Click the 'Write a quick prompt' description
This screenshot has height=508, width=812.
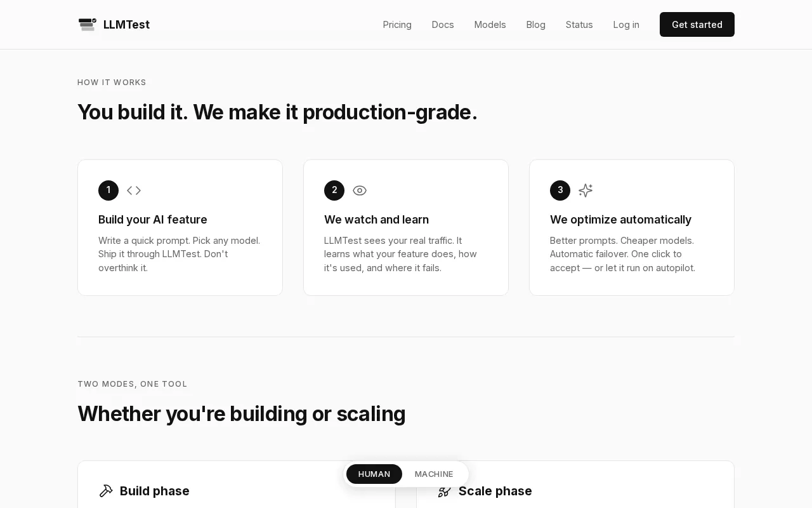180,254
